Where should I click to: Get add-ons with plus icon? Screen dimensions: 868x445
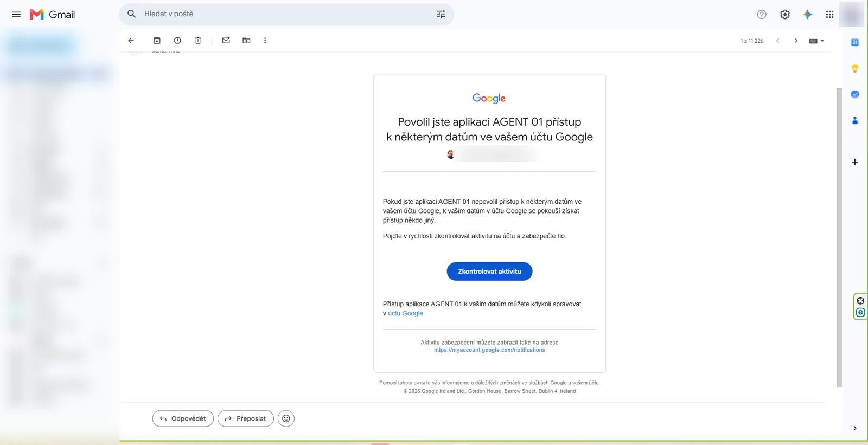click(x=855, y=162)
